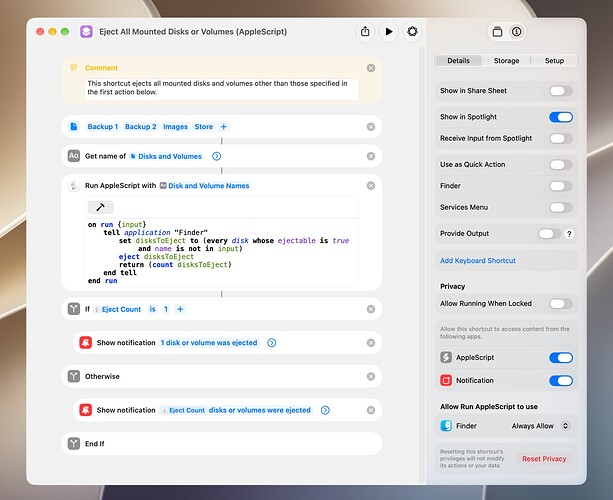Expand second Show notification options chevron
Viewport: 613px width, 500px height.
point(325,410)
